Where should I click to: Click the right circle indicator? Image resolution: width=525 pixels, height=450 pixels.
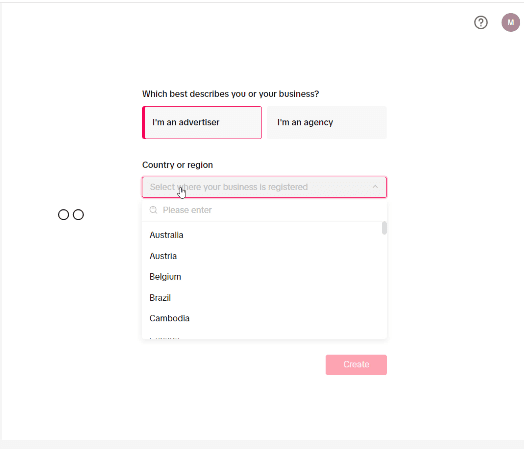[78, 215]
